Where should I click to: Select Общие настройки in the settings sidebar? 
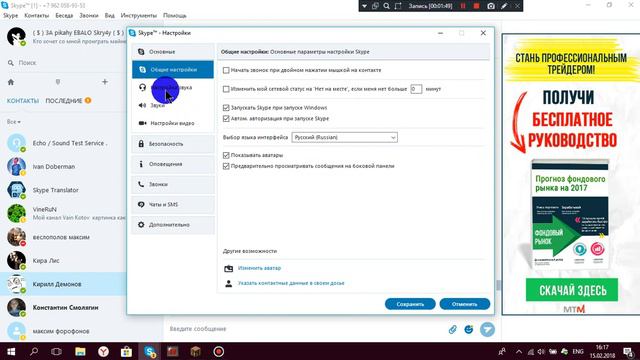point(173,70)
